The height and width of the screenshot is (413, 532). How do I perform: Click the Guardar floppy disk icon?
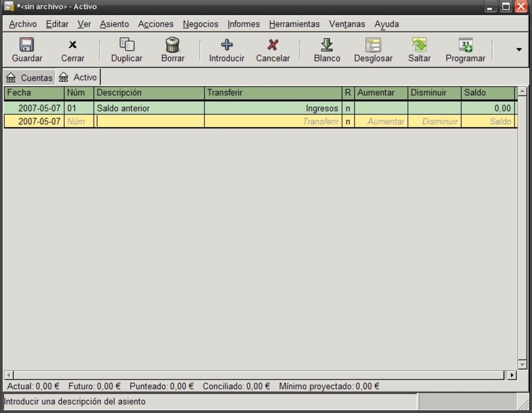coord(26,45)
